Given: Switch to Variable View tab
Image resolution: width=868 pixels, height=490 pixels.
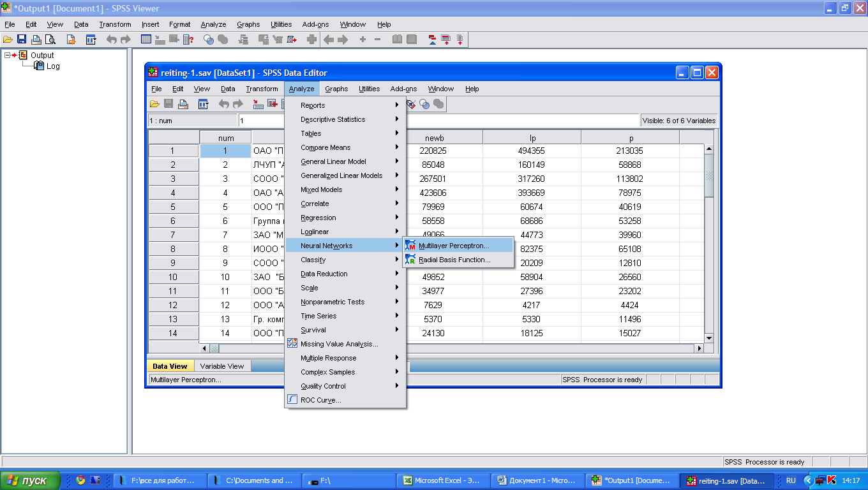Looking at the screenshot, I should [x=222, y=366].
